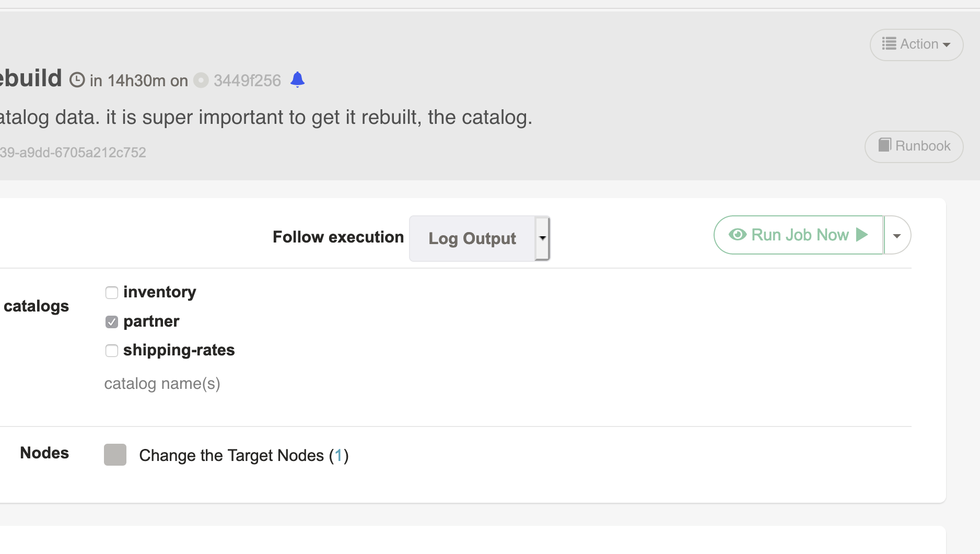
Task: Click the book icon on the Runbook button
Action: tap(885, 145)
